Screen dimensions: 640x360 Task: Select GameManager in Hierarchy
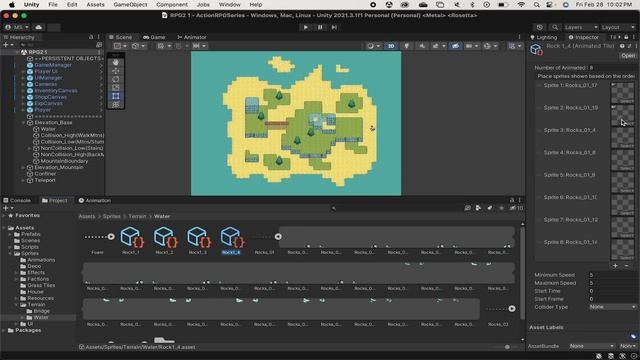pos(53,65)
